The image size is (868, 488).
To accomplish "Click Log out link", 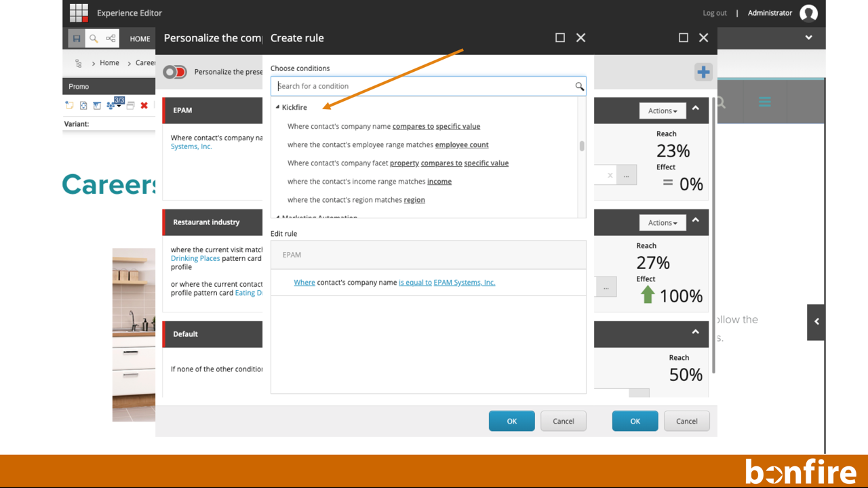I will click(x=715, y=13).
